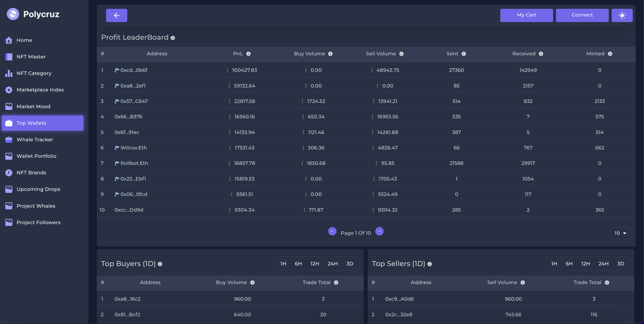Viewport: 644px width, 324px height.
Task: Select 12H tab for Top Buyers
Action: (x=315, y=264)
